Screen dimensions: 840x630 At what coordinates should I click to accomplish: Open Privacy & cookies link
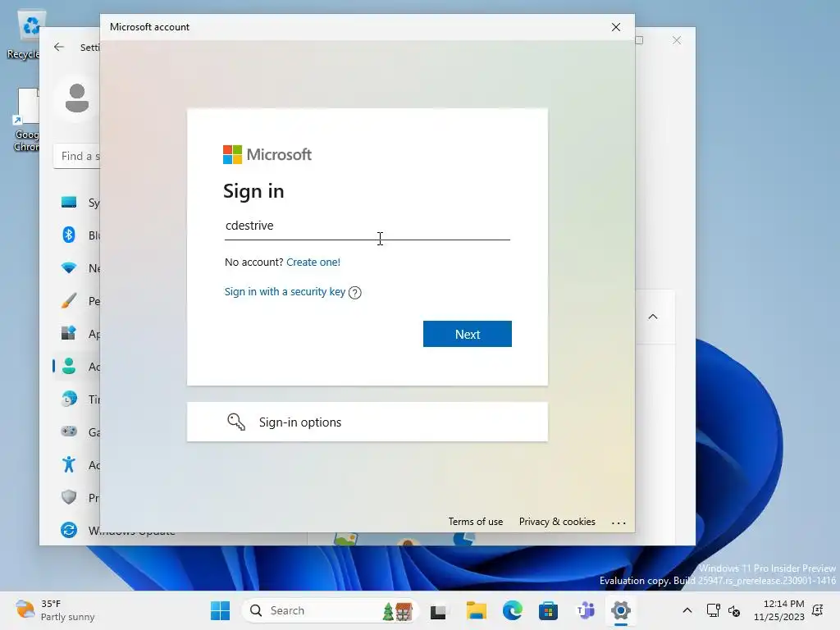pyautogui.click(x=557, y=522)
